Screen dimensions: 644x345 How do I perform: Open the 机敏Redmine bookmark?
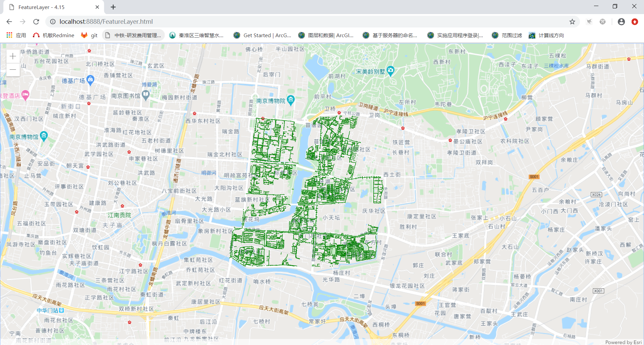[54, 35]
